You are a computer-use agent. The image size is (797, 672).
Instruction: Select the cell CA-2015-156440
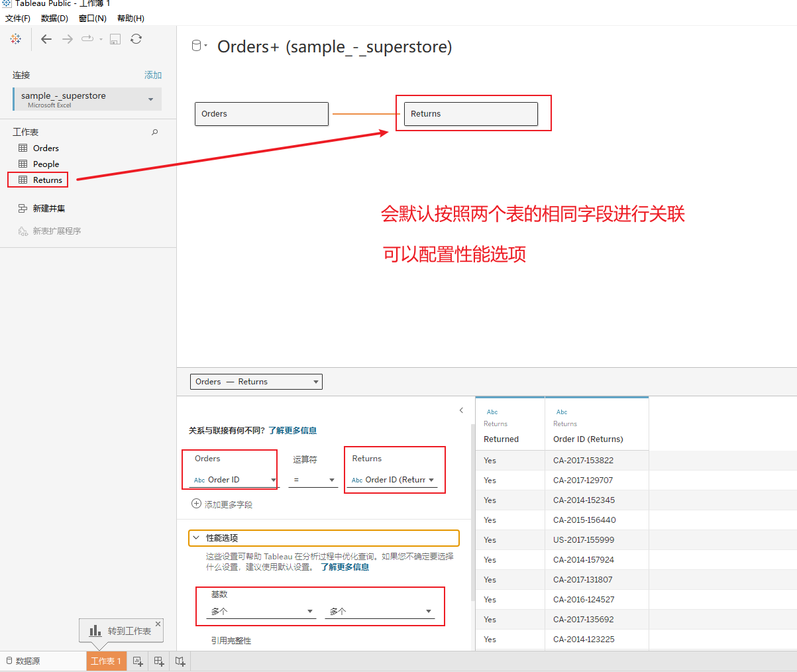click(x=596, y=520)
